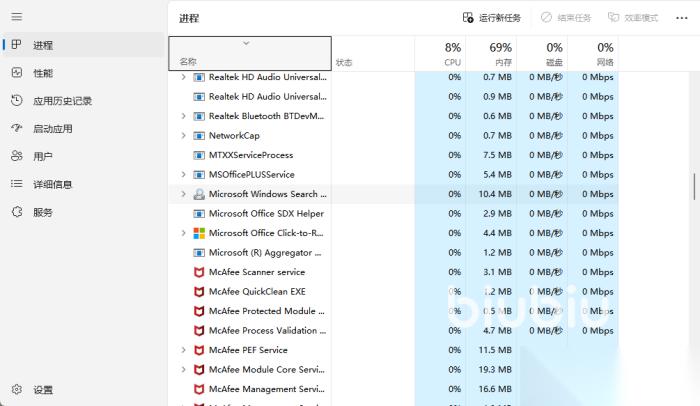Click the 7.5 MB memory value
Screen dimensions: 700x406
click(497, 155)
